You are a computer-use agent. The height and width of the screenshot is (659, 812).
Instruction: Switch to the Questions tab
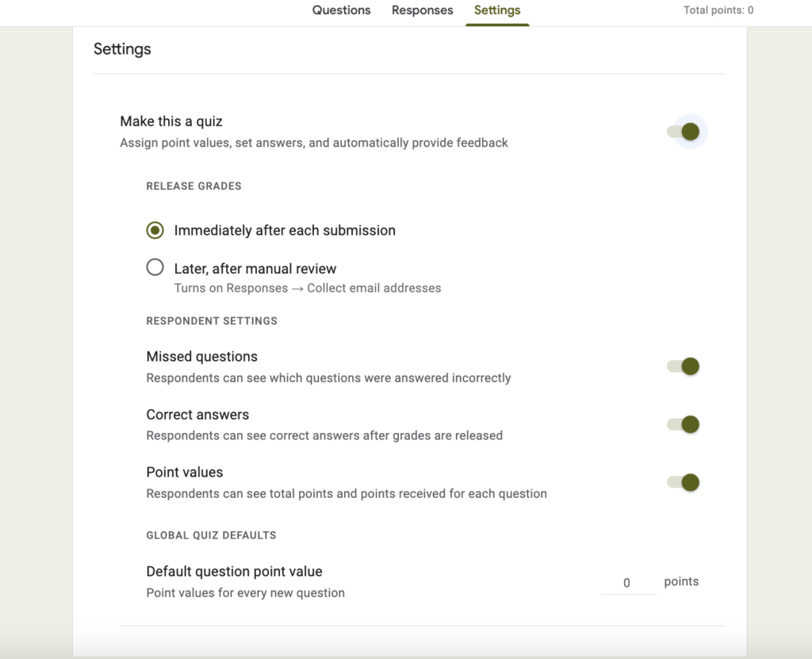point(341,10)
